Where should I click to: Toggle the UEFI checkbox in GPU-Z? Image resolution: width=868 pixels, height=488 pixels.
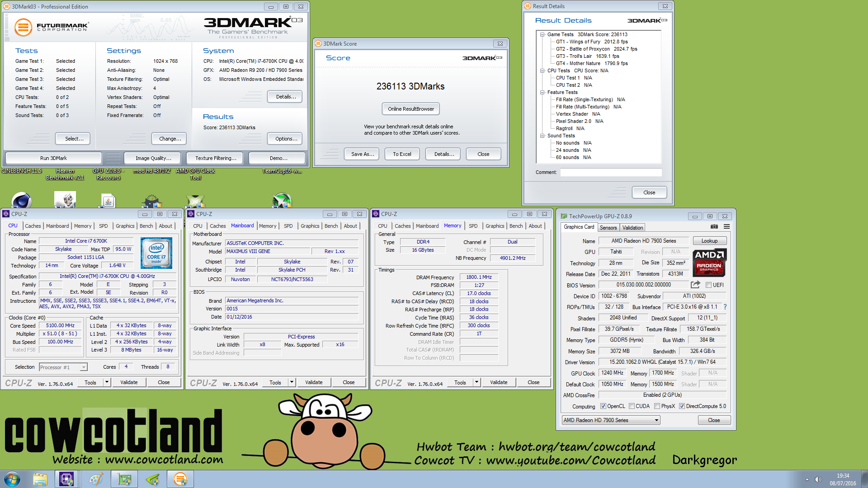(x=708, y=285)
